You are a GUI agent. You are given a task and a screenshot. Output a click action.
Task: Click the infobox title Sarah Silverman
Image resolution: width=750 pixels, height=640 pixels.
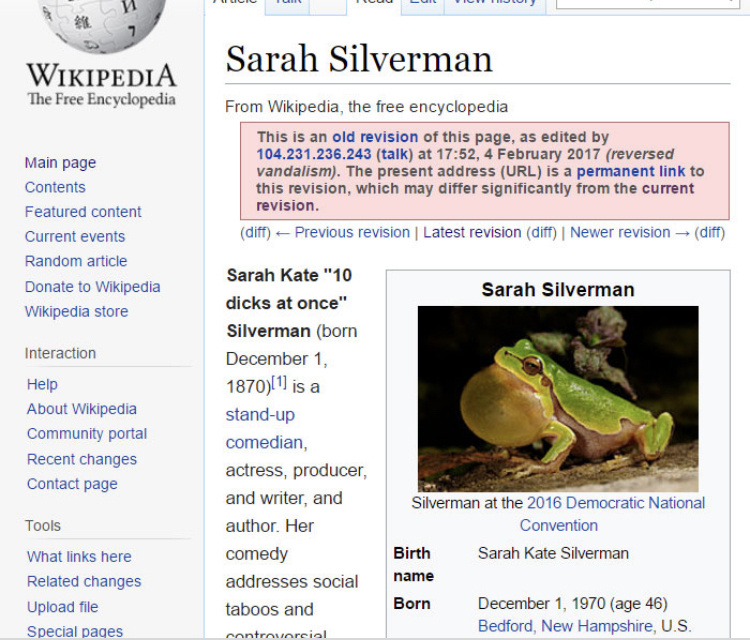558,290
